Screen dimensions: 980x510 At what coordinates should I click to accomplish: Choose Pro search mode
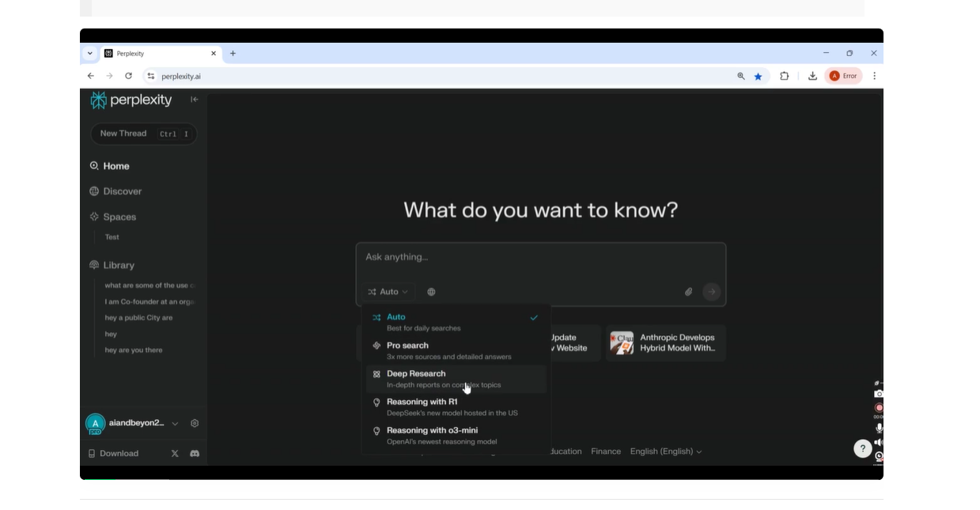tap(456, 350)
